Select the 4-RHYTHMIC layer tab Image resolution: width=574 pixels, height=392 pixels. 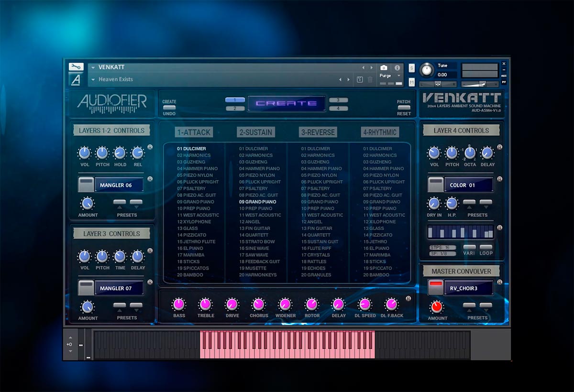coord(380,132)
